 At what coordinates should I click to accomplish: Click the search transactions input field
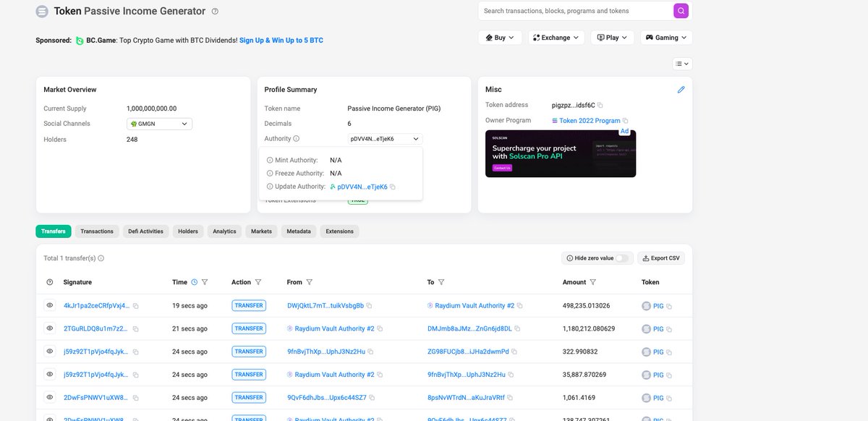click(576, 11)
